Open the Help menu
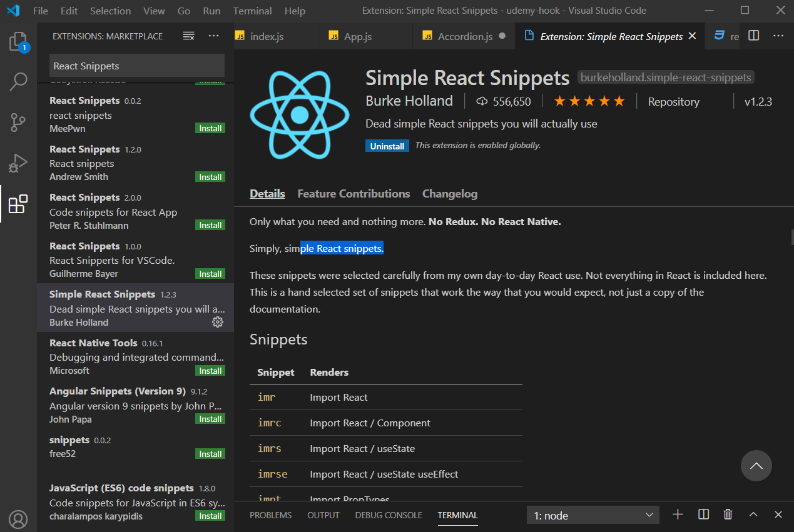 pyautogui.click(x=295, y=11)
